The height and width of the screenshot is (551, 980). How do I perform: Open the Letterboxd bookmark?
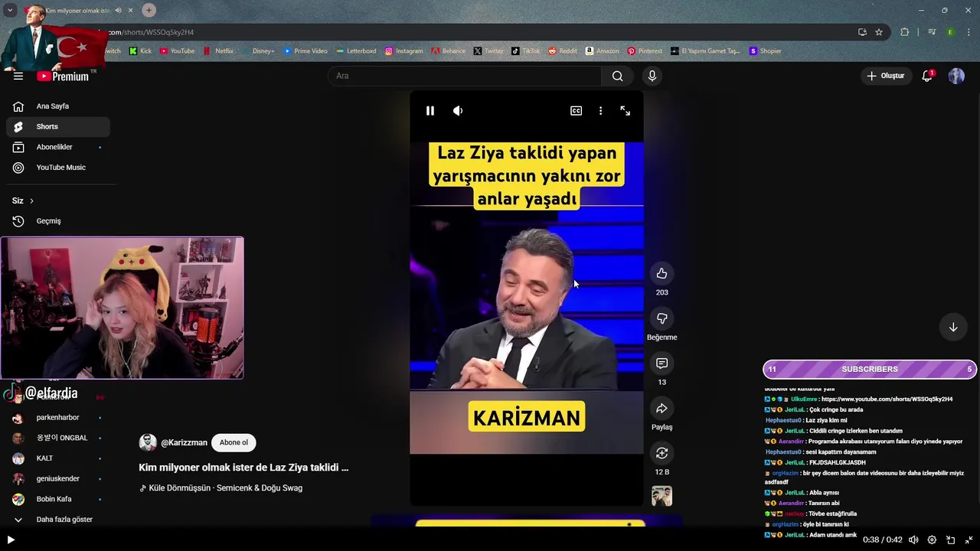tap(356, 51)
